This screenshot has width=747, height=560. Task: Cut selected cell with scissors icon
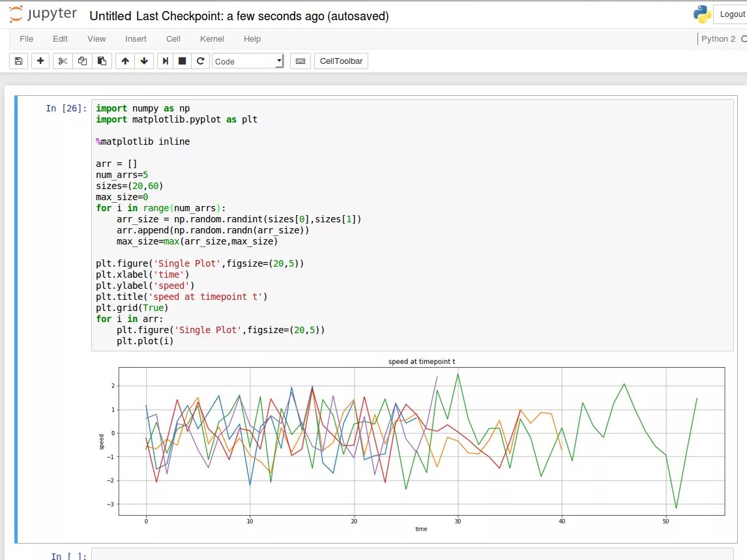tap(63, 61)
